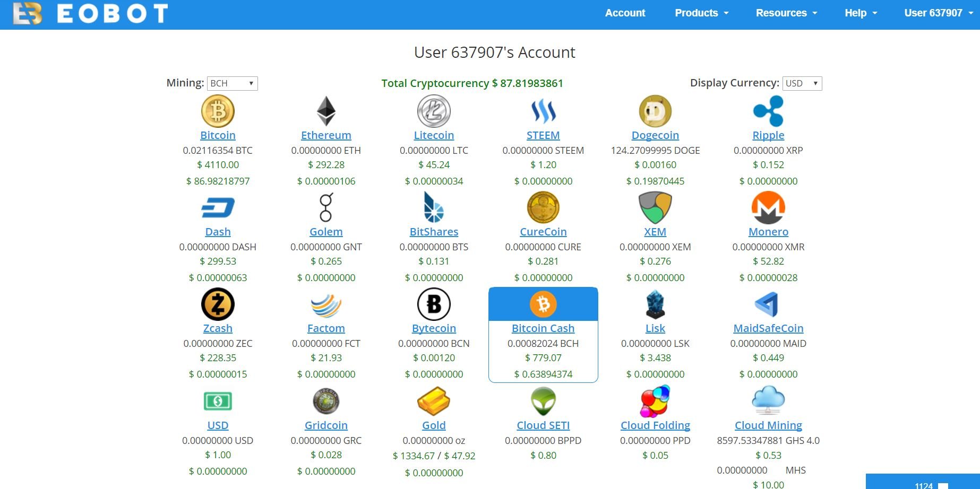Click the CureCoin gold icon
This screenshot has width=980, height=489.
click(543, 207)
